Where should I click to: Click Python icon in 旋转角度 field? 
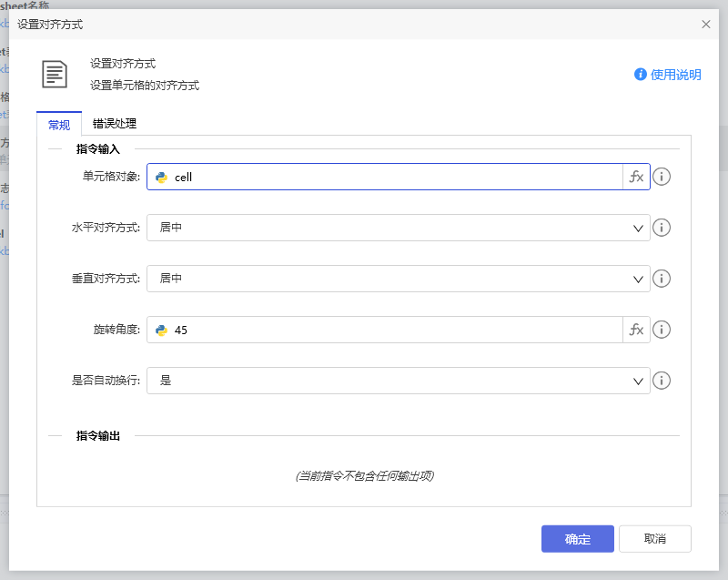(162, 331)
